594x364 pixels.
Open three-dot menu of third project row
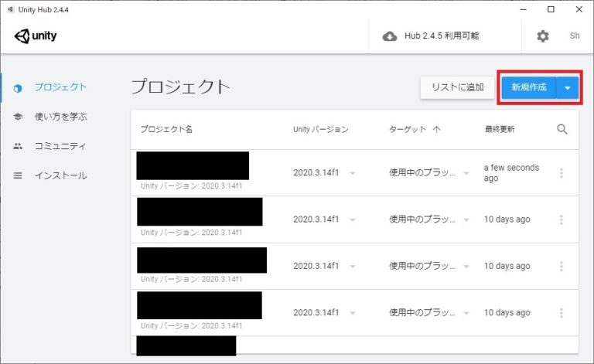pyautogui.click(x=561, y=267)
